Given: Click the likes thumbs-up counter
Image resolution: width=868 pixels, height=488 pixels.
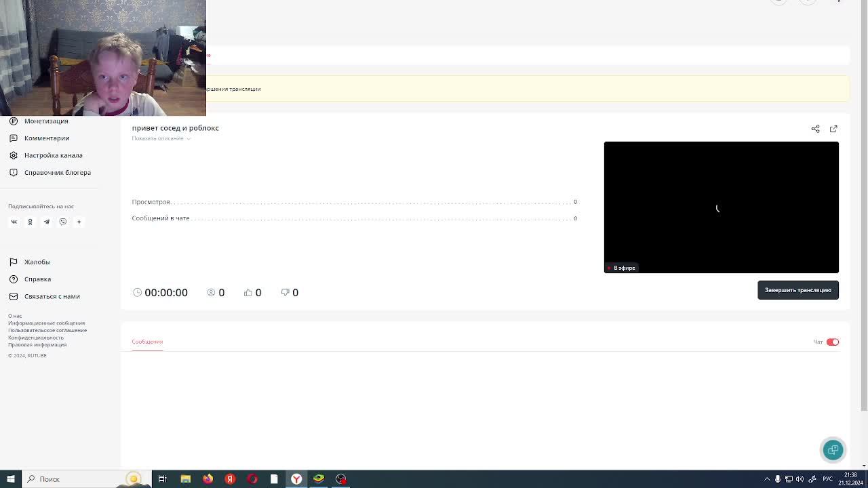Looking at the screenshot, I should pyautogui.click(x=252, y=293).
